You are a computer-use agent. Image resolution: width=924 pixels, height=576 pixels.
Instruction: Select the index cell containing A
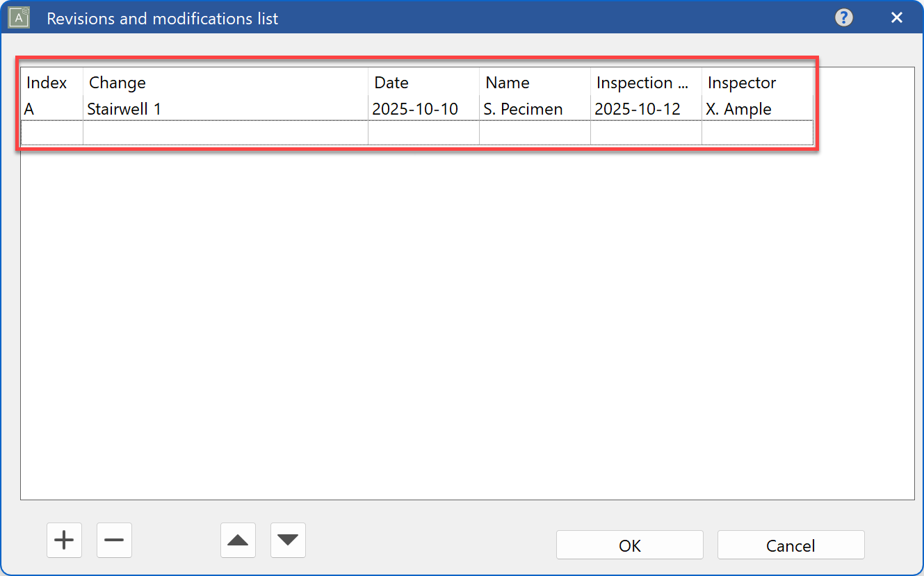click(x=51, y=109)
